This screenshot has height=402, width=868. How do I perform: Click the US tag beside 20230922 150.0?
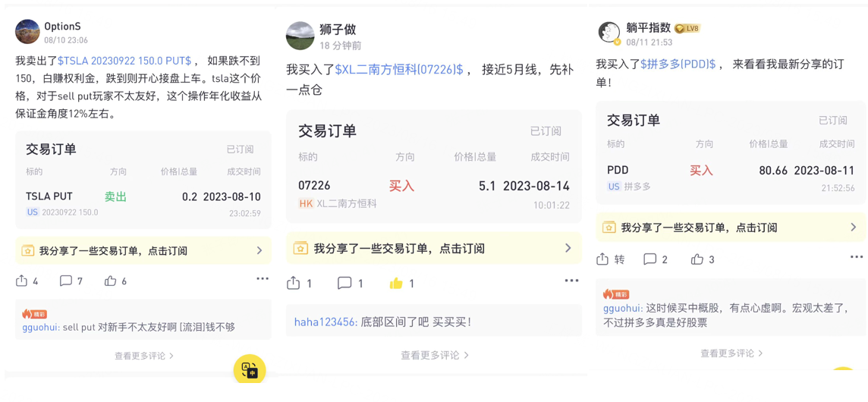[x=33, y=212]
